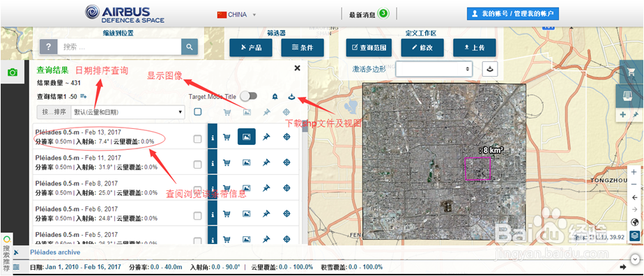
Task: Click the filter sliders icon in the bottom status bar
Action: [17, 267]
